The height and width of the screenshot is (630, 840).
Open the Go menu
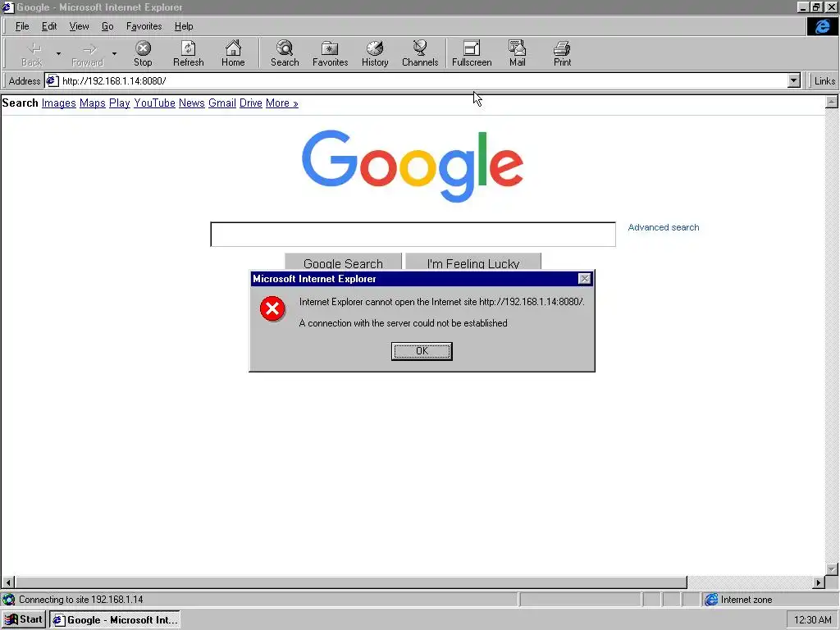107,26
